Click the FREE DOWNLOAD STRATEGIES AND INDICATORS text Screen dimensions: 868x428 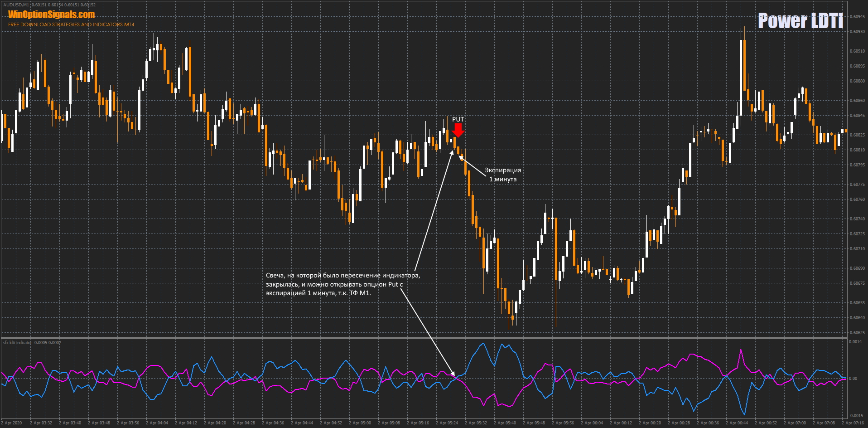(71, 24)
